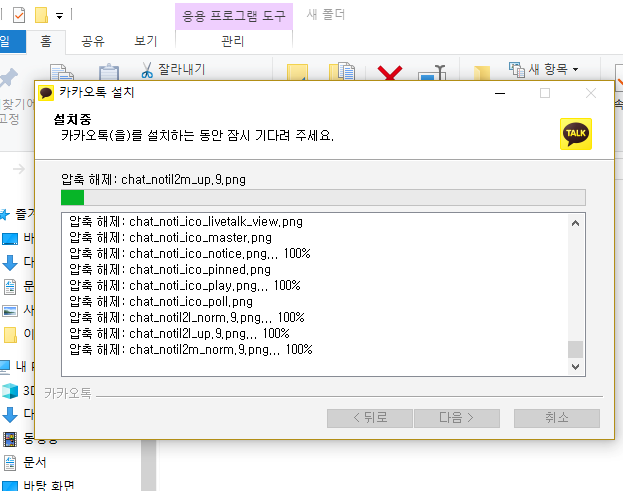Select the 응용 프로그램 도구 contextual tab
Image resolution: width=623 pixels, height=491 pixels.
234,16
